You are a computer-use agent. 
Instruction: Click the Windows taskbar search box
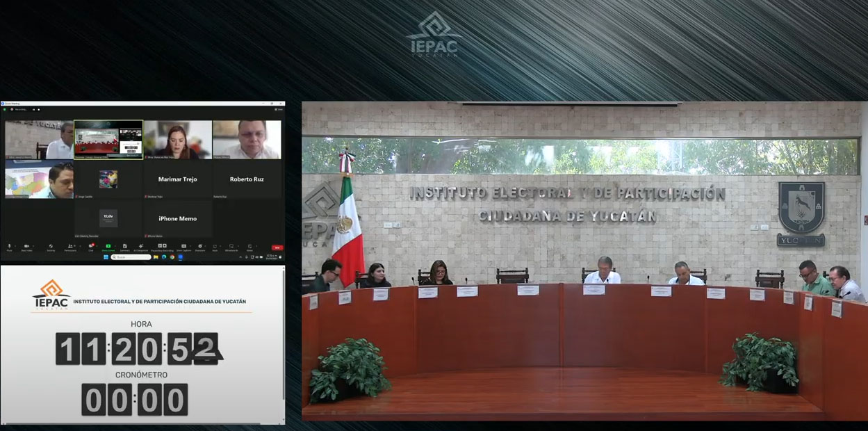click(x=132, y=257)
